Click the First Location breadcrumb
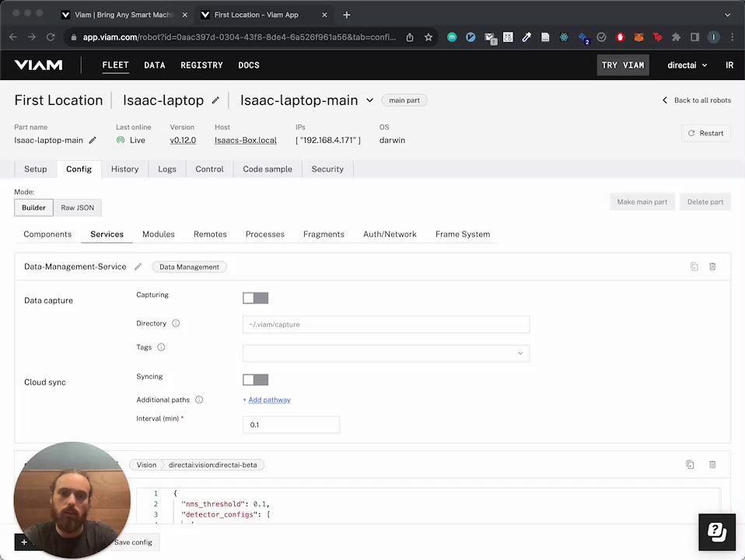The image size is (745, 560). (x=58, y=100)
